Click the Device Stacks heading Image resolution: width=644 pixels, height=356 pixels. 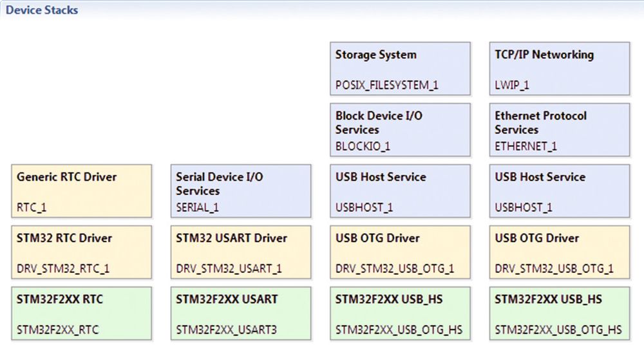point(42,10)
